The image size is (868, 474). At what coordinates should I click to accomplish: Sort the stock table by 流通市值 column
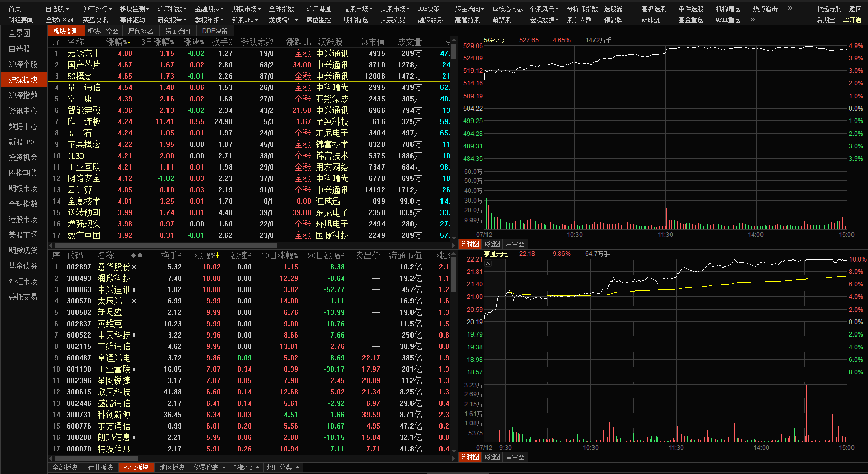[x=406, y=255]
